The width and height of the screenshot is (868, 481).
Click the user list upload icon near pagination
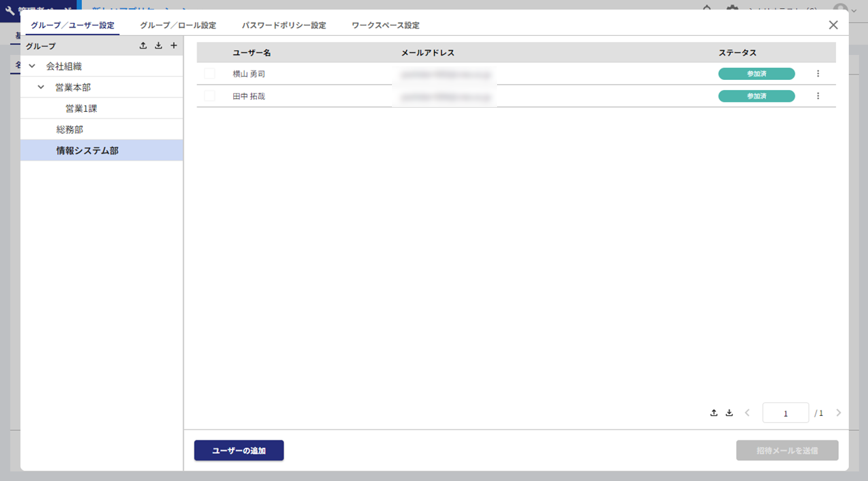point(713,413)
